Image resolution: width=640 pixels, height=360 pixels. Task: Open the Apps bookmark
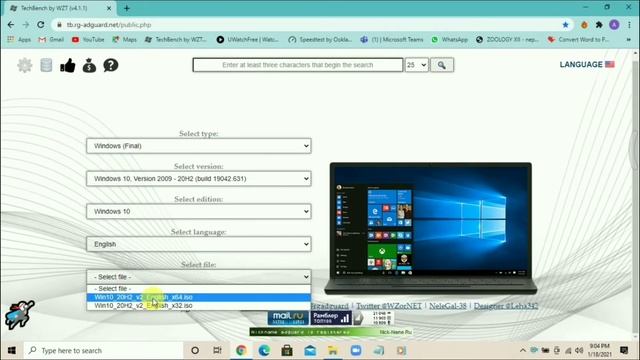tap(19, 40)
